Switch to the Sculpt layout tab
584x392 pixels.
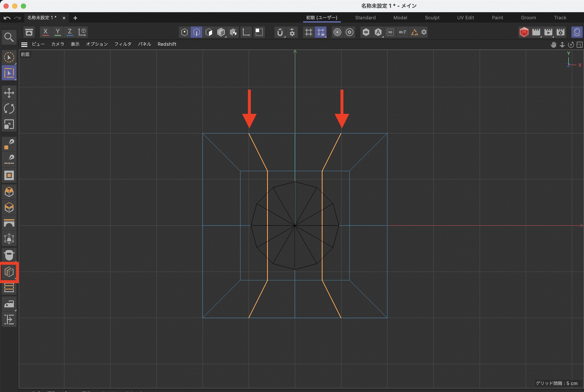[432, 18]
